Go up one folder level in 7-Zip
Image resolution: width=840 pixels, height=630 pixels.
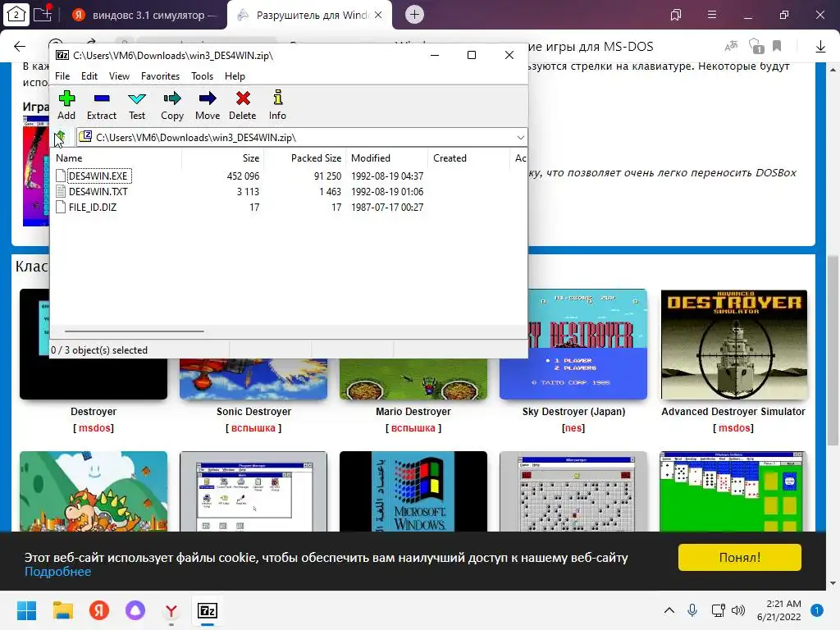point(60,137)
